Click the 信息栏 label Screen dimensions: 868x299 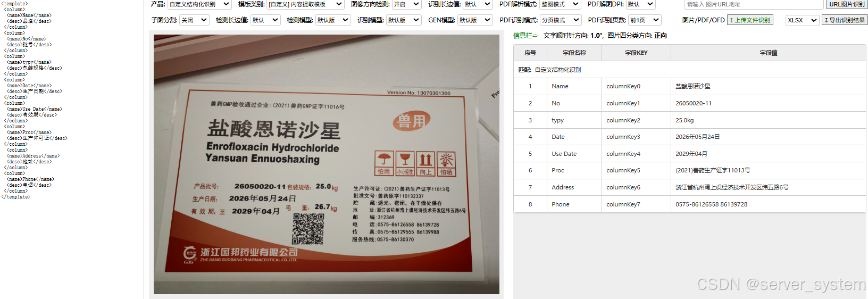tap(525, 36)
